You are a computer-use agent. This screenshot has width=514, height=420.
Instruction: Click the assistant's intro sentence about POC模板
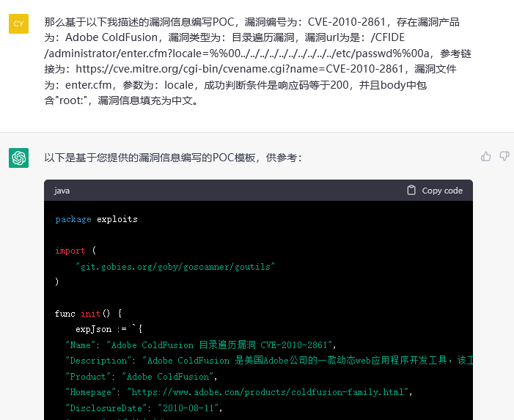click(173, 158)
